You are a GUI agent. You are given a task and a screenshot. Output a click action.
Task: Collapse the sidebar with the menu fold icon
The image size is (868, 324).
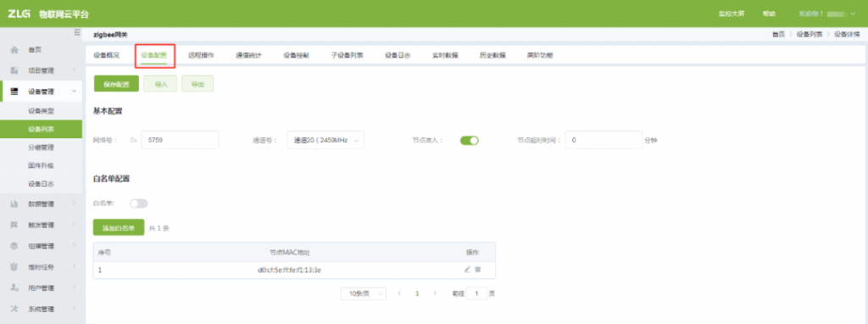(x=77, y=34)
